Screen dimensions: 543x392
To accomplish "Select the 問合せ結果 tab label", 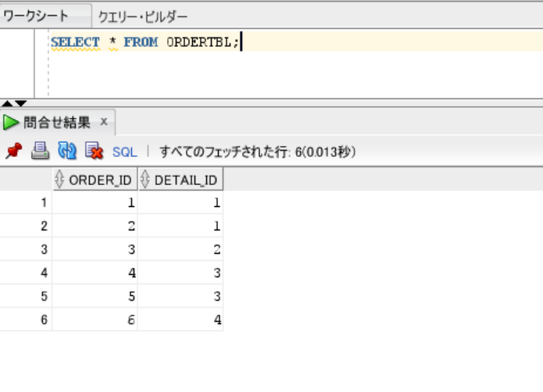I will (57, 123).
